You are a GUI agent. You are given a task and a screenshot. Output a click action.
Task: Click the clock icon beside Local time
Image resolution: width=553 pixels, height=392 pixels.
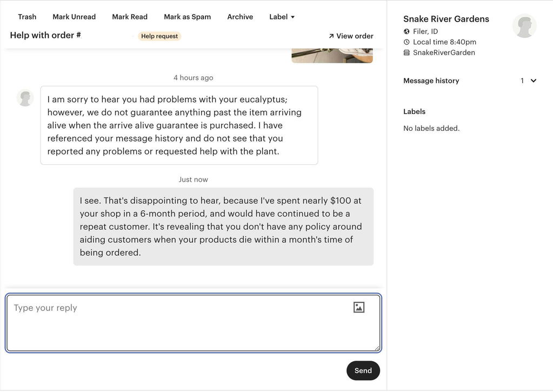407,42
